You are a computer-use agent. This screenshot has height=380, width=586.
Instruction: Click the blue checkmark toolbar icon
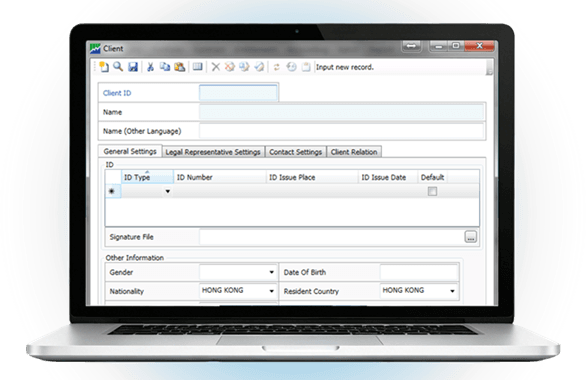click(259, 67)
